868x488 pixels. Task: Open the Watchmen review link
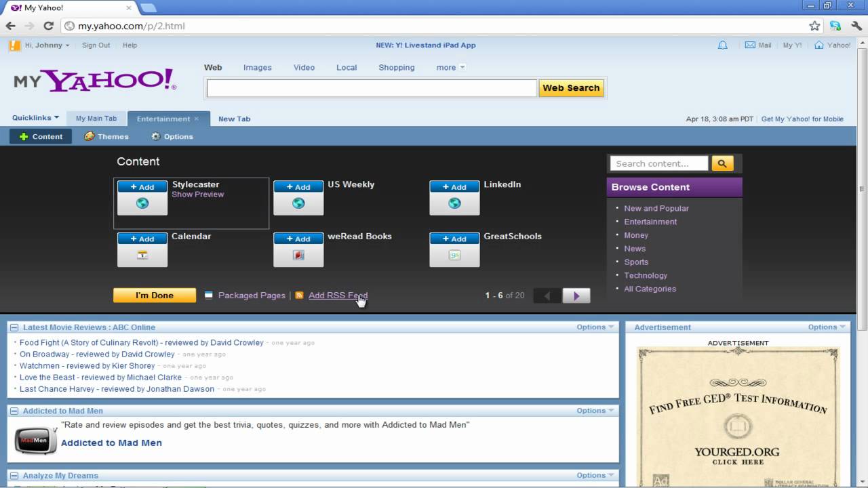pyautogui.click(x=87, y=366)
